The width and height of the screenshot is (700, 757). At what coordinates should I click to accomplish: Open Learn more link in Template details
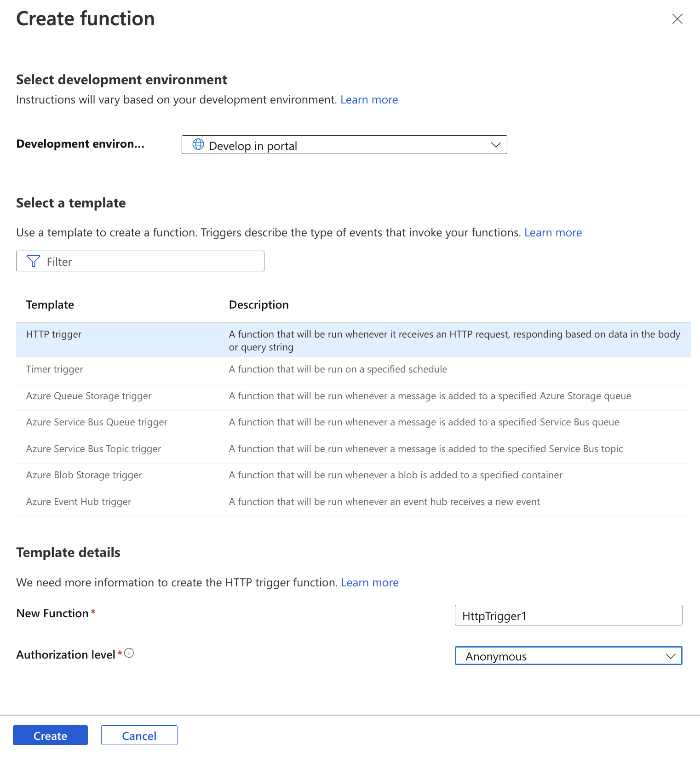[370, 583]
